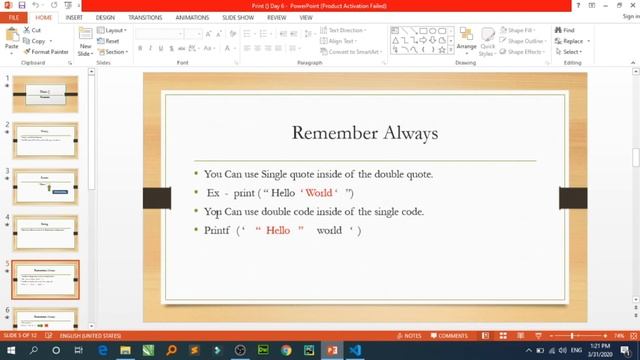Fit slide to current window

(x=634, y=336)
